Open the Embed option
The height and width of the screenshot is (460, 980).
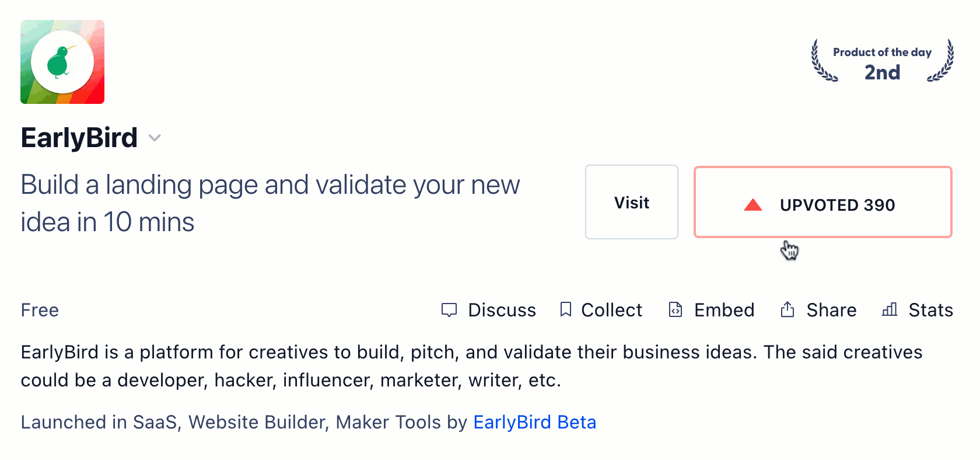coord(724,310)
